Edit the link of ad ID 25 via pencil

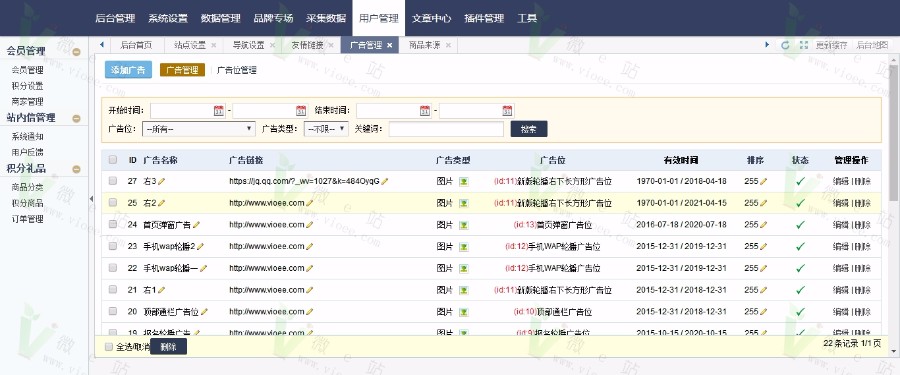tap(309, 203)
